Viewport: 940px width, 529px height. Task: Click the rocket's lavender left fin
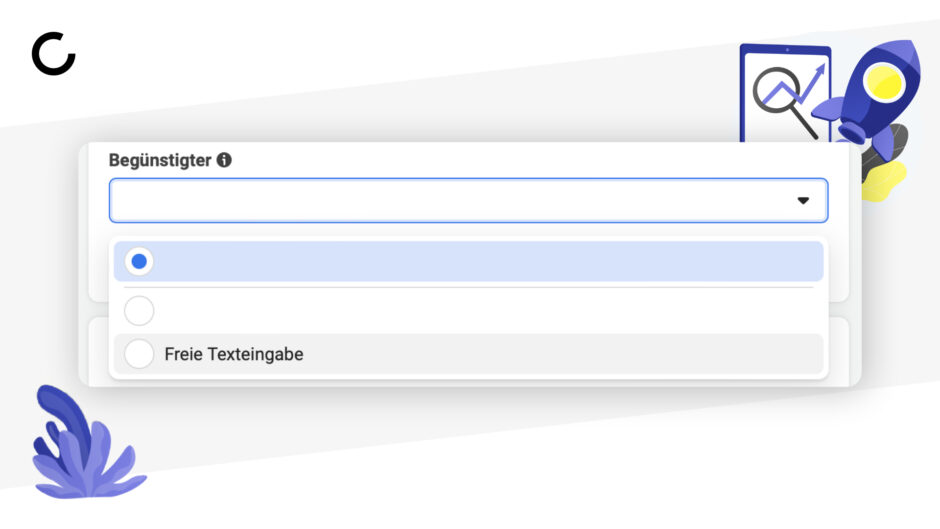[x=828, y=109]
